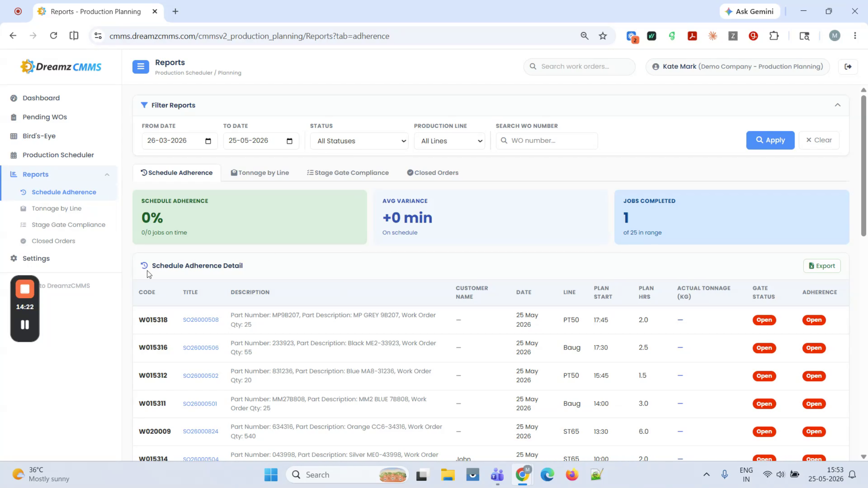This screenshot has height=488, width=868.
Task: Open Stage Gate Compliance in sidebar submenu
Action: [68, 224]
